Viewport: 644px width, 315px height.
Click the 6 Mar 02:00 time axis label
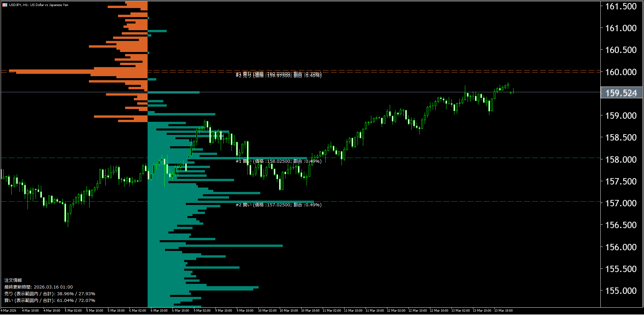pyautogui.click(x=138, y=311)
